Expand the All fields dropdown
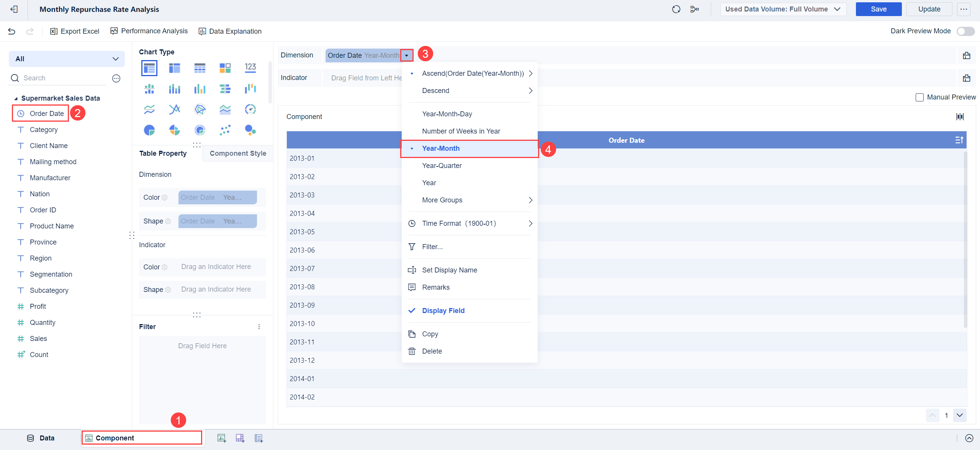Image resolution: width=980 pixels, height=450 pixels. (67, 59)
